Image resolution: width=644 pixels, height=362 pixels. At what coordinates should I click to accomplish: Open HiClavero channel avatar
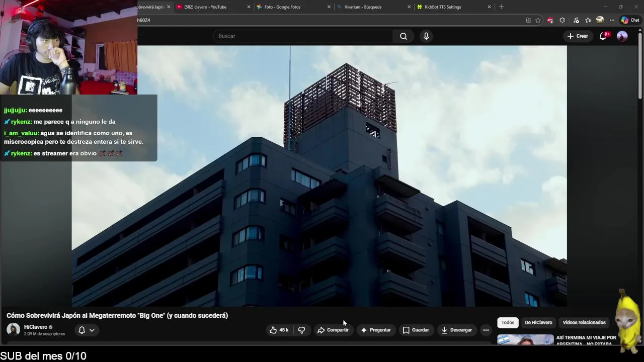[x=13, y=330]
